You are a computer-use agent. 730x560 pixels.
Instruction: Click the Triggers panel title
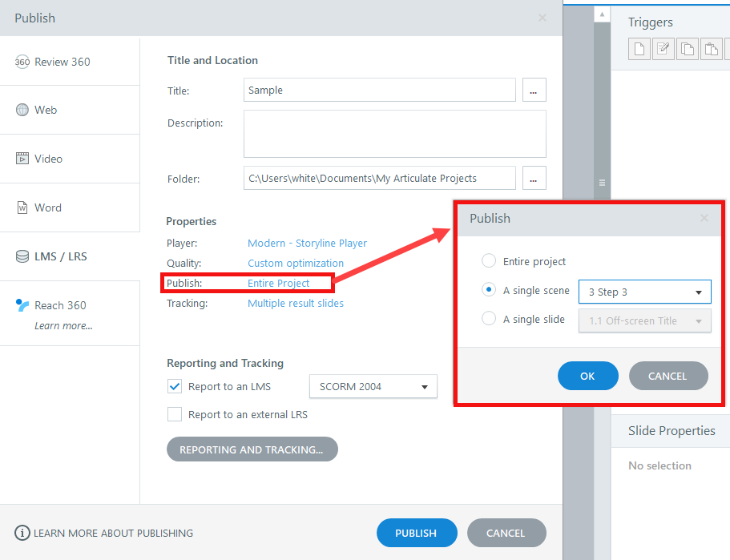pyautogui.click(x=651, y=22)
